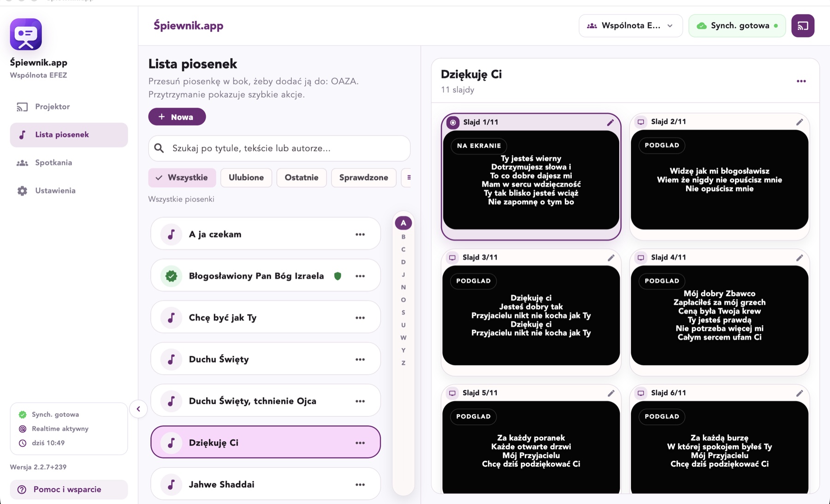
Task: Select the Ostatnie filter chip
Action: coord(302,178)
